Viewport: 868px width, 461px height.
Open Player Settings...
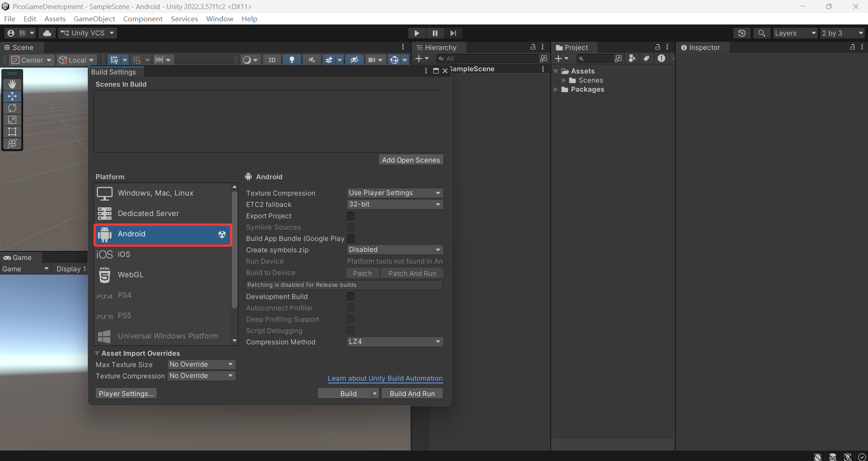(126, 394)
